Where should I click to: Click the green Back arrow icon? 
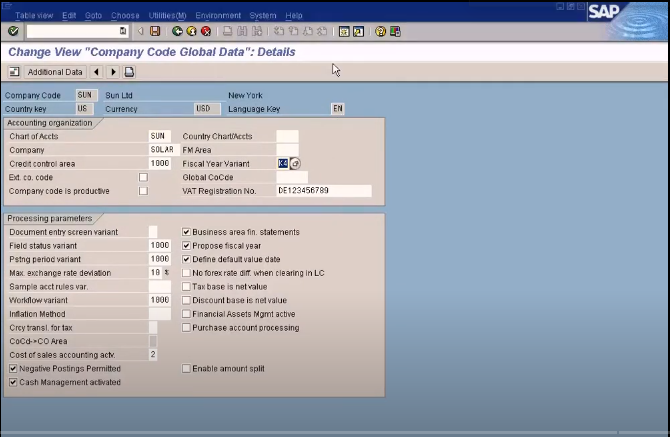pos(177,31)
